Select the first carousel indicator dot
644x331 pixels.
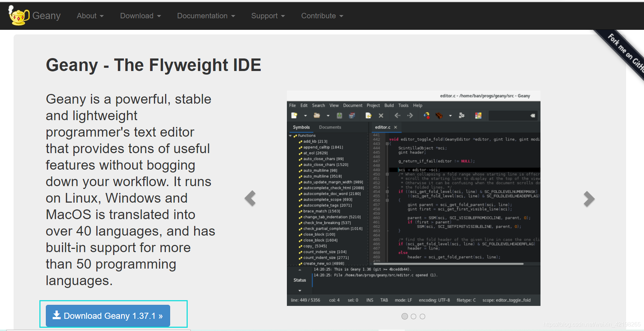[405, 316]
